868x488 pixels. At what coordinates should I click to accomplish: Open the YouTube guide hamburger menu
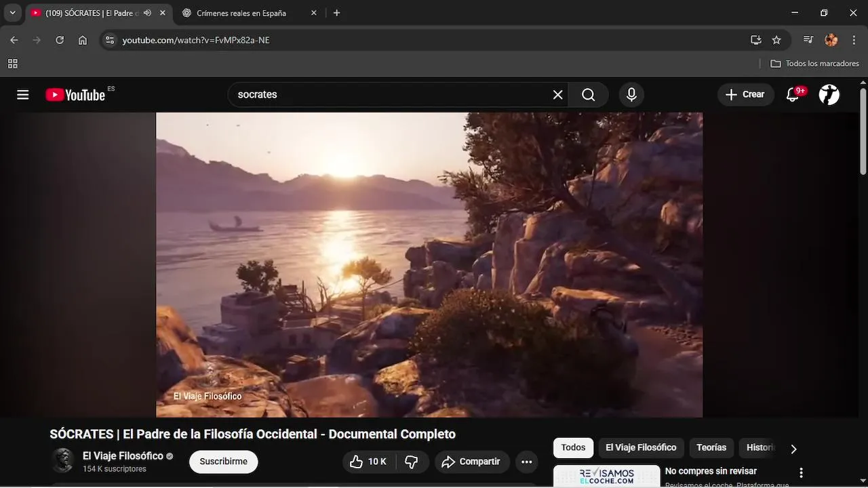[23, 95]
